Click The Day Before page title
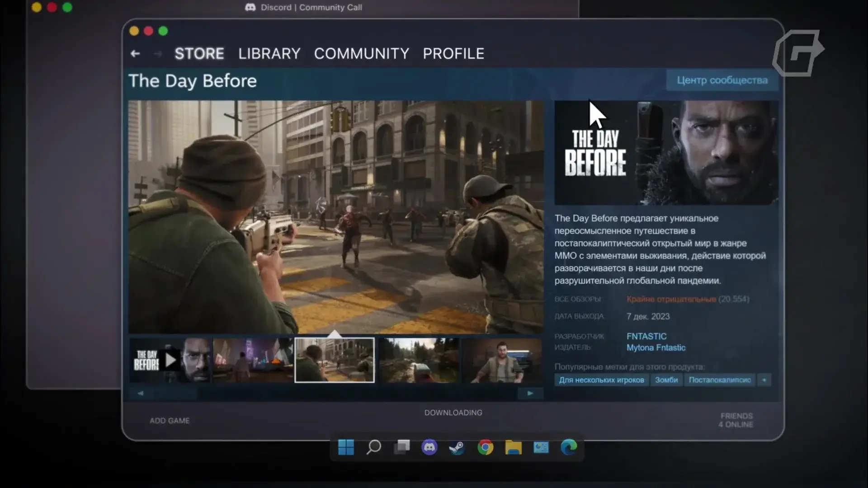Viewport: 868px width, 488px height. point(193,81)
